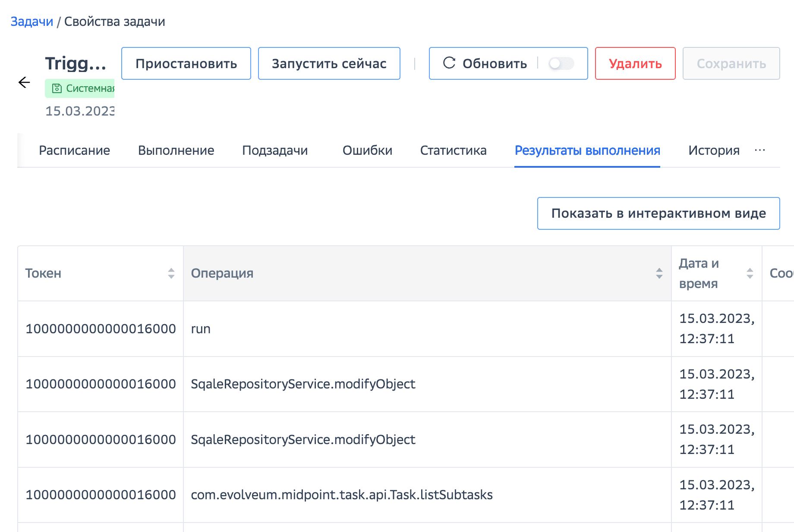Image resolution: width=794 pixels, height=532 pixels.
Task: Open the Выполнение tab
Action: pos(176,150)
